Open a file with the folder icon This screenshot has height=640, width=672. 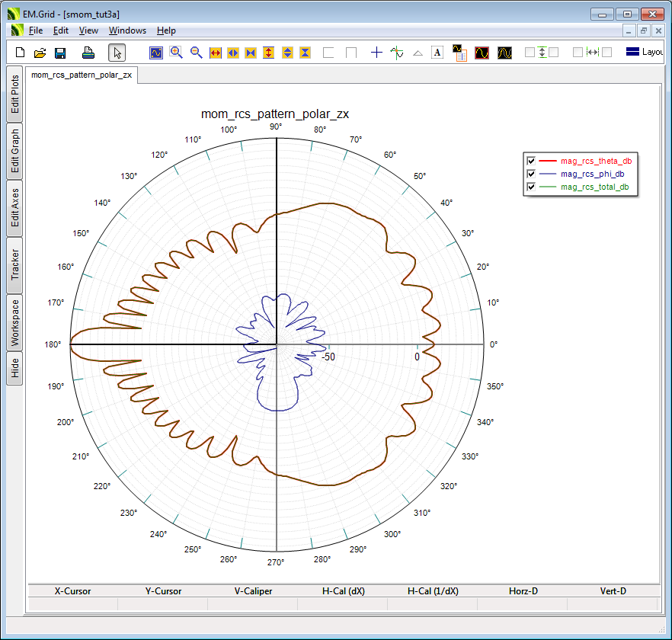click(40, 53)
